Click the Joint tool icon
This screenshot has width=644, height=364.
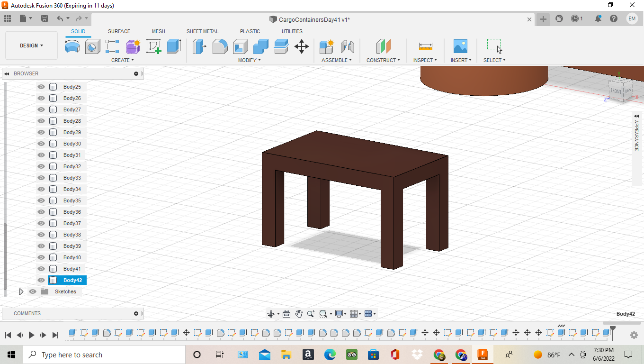tap(348, 46)
